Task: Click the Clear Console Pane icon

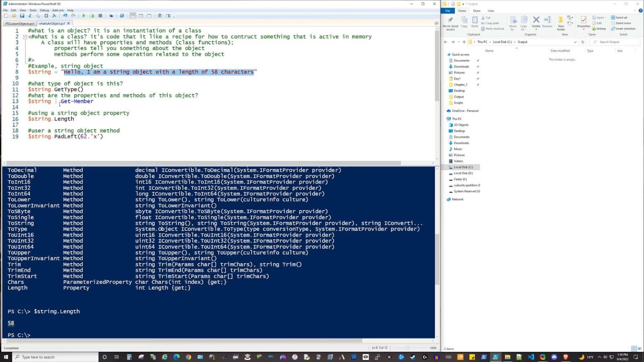Action: (x=54, y=16)
